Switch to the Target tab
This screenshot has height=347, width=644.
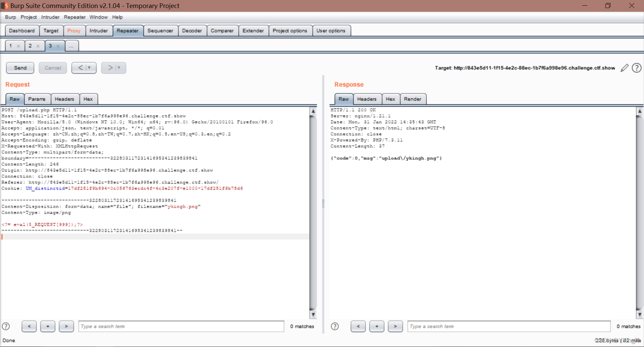(x=51, y=31)
